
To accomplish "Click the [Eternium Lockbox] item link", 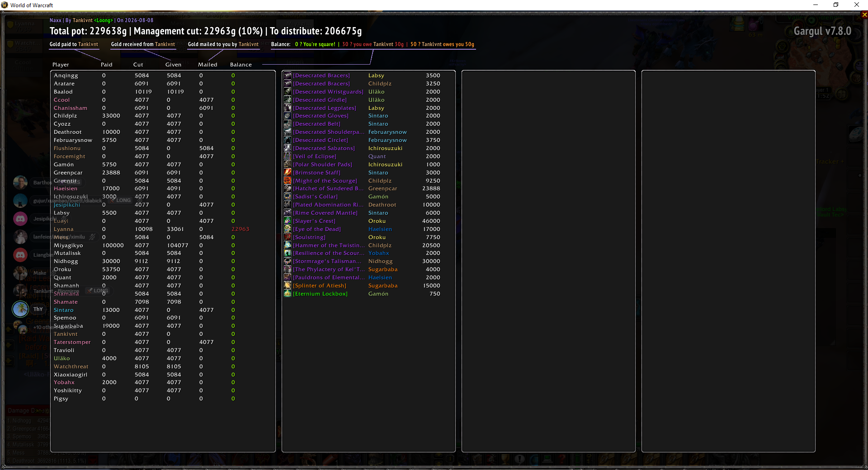I will [321, 294].
